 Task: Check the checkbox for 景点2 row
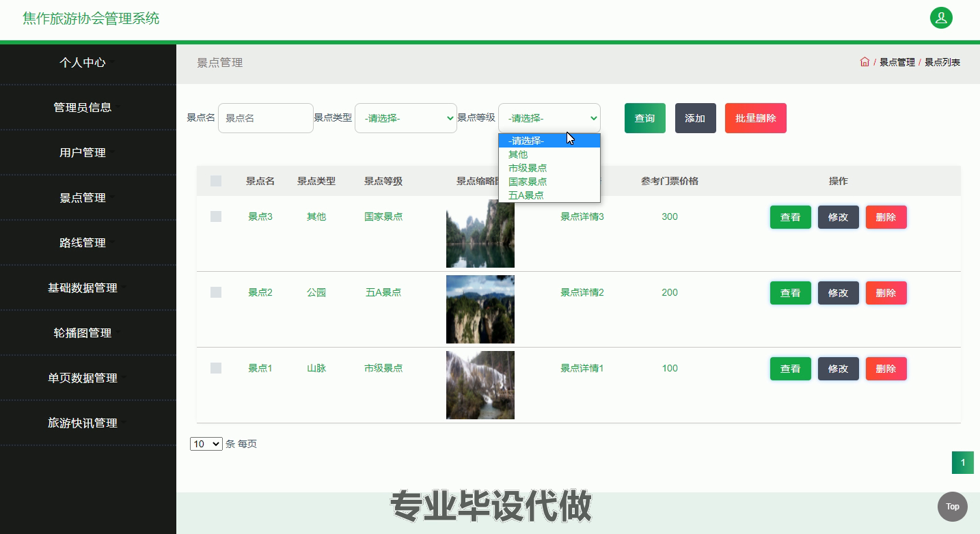click(x=216, y=292)
